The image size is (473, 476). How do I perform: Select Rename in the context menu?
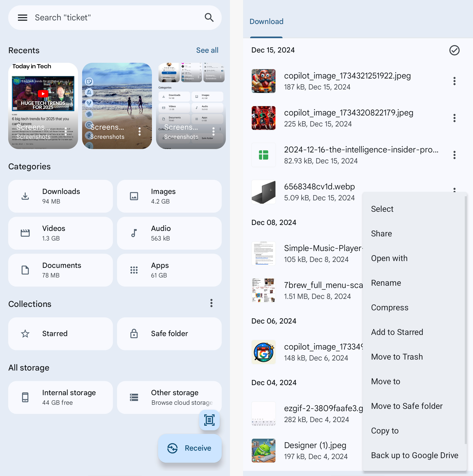coord(386,283)
